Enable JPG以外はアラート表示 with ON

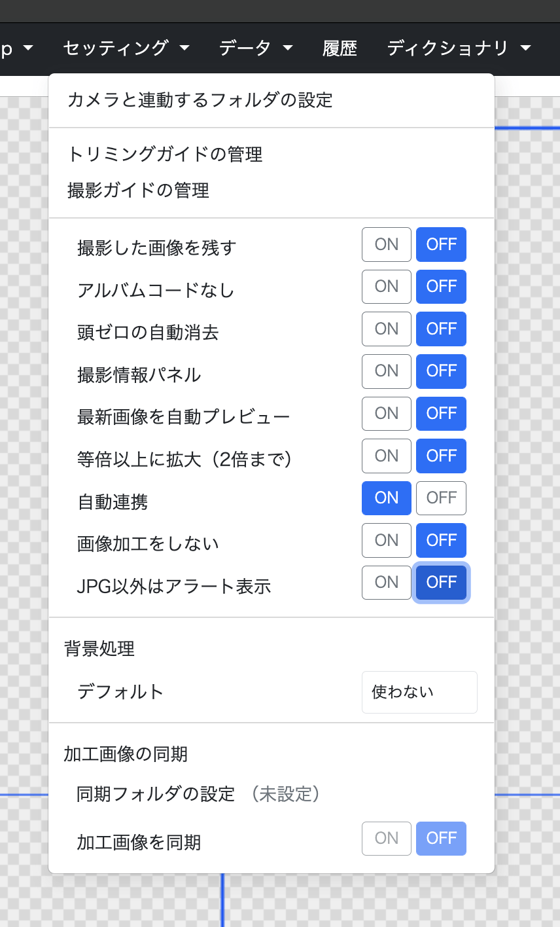[386, 583]
